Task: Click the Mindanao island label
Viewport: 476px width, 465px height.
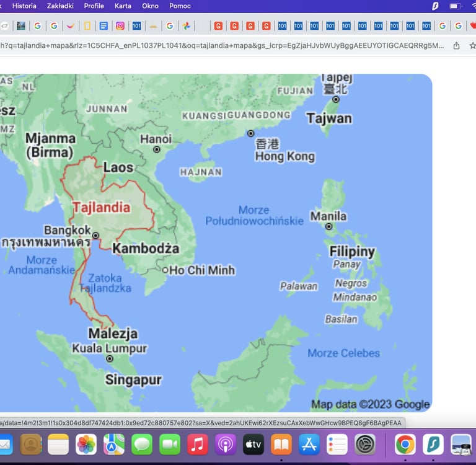Action: 355,297
